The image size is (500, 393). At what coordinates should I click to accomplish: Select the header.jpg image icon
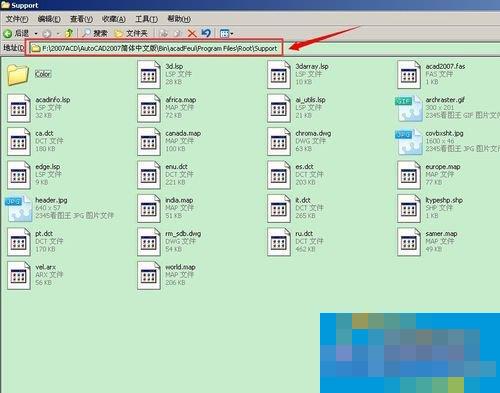[19, 209]
